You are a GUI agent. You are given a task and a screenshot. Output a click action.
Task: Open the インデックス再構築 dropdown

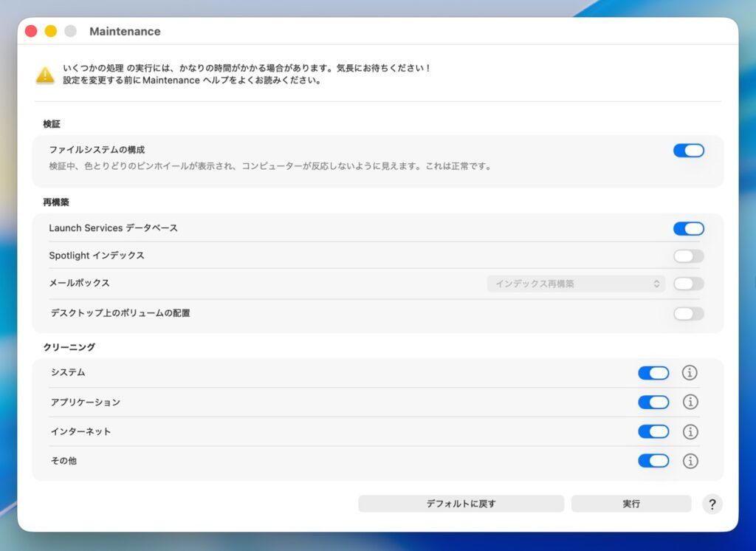point(576,284)
